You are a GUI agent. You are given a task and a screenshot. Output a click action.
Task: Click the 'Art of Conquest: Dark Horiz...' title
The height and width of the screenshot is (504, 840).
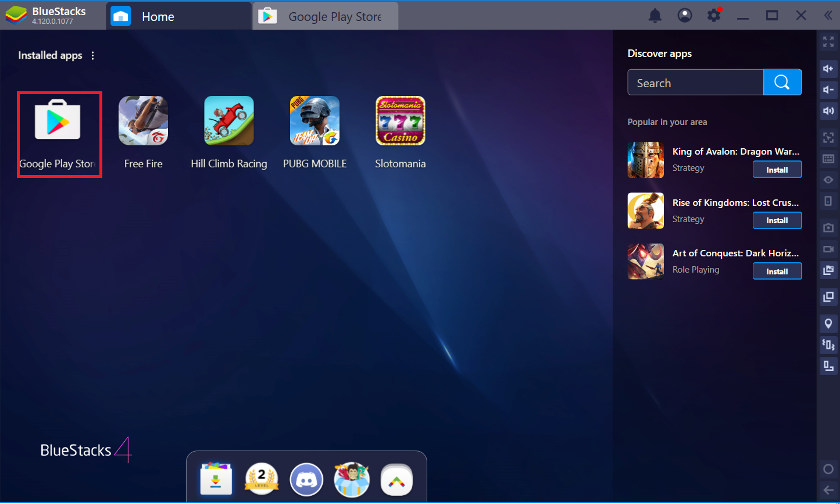736,253
